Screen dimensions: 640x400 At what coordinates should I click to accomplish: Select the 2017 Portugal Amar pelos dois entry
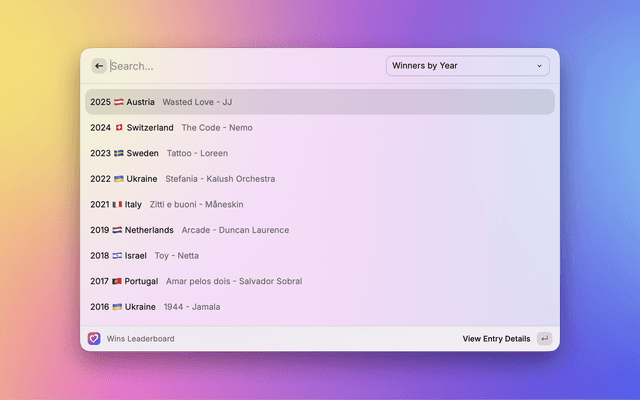click(x=319, y=281)
